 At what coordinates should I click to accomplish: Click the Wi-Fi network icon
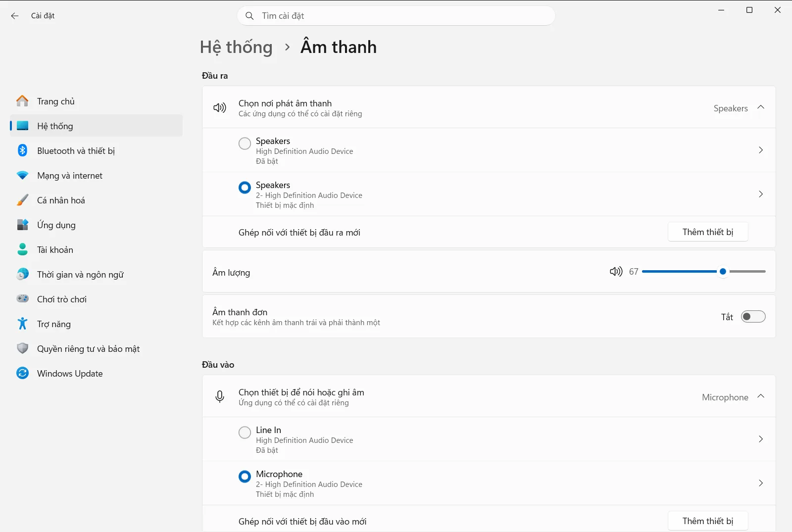pyautogui.click(x=22, y=175)
